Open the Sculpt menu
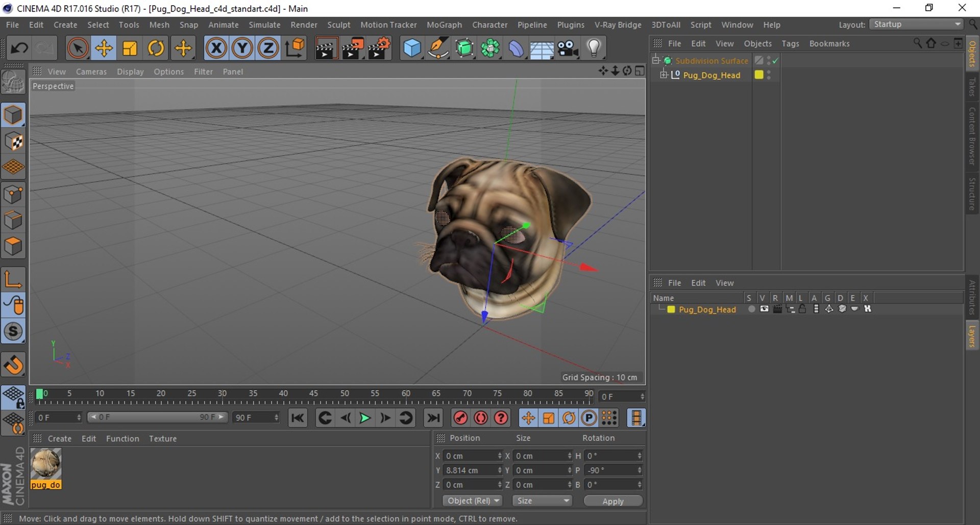Screen dimensions: 980x525 (338, 25)
